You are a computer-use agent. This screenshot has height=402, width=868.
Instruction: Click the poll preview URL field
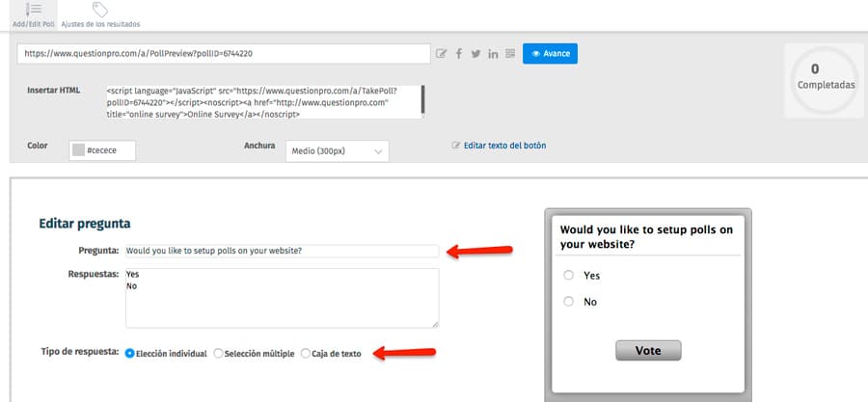[224, 54]
